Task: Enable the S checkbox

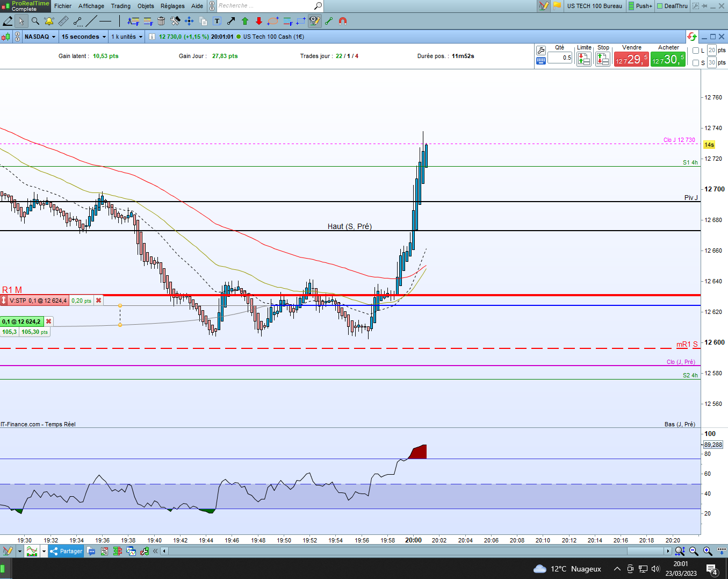Action: [x=696, y=63]
